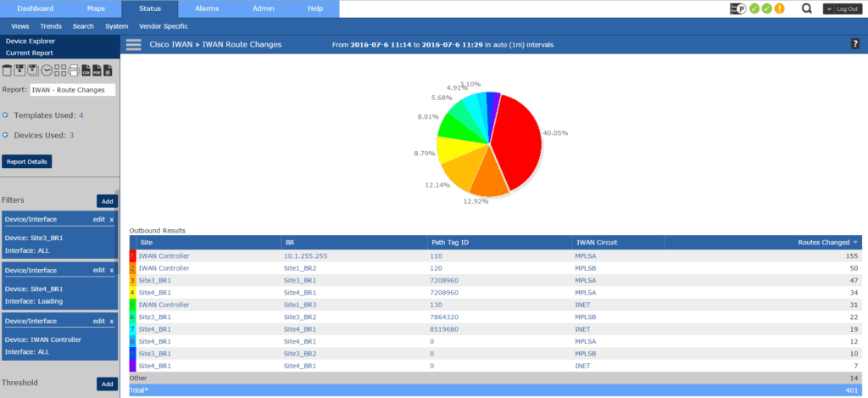Open the clock schedule report icon
Image resolution: width=868 pixels, height=398 pixels.
[47, 70]
